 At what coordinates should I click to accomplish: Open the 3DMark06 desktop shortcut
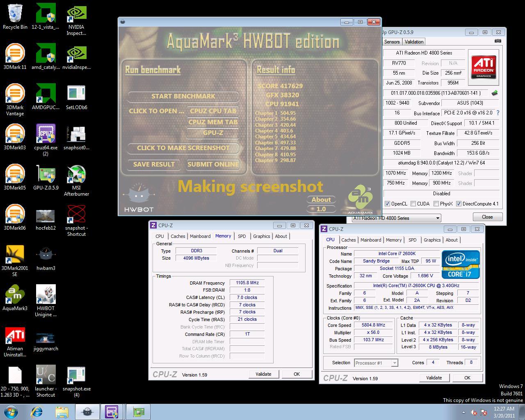point(15,217)
